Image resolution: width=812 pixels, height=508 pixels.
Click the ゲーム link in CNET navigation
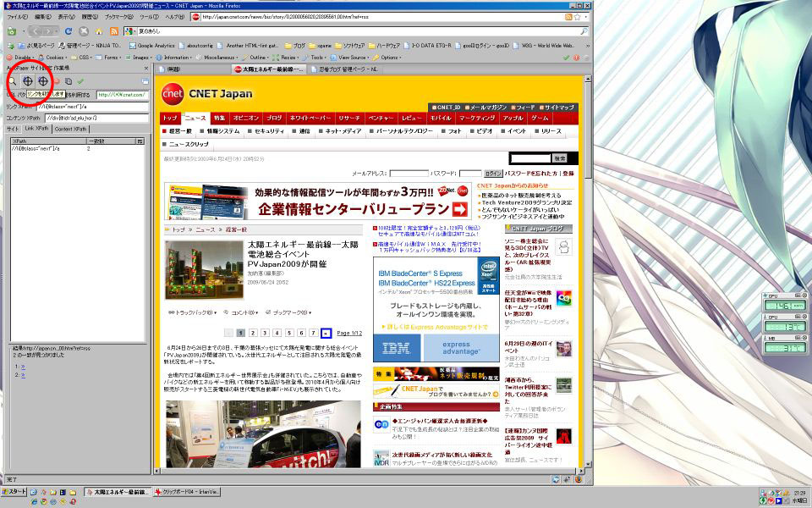coord(540,118)
